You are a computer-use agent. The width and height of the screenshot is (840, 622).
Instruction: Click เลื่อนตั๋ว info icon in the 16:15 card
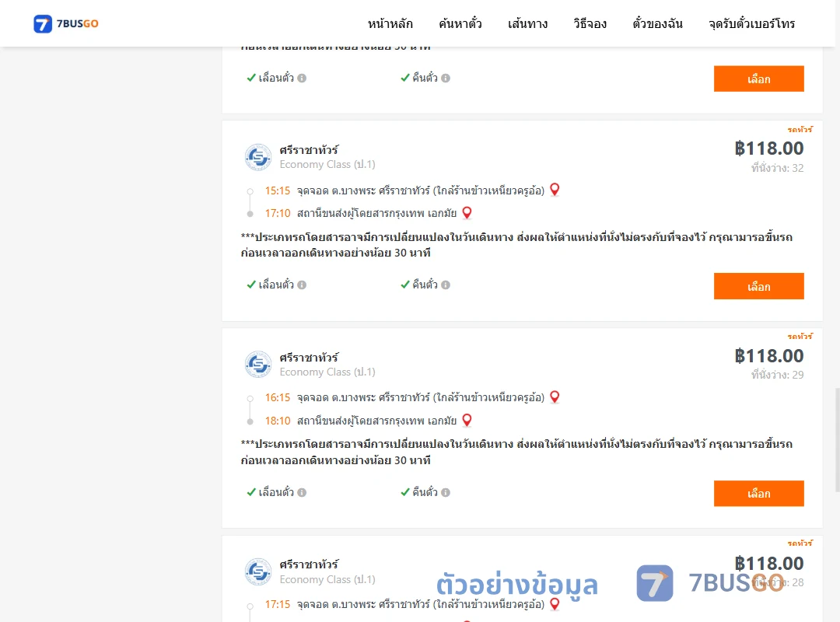[x=302, y=492]
